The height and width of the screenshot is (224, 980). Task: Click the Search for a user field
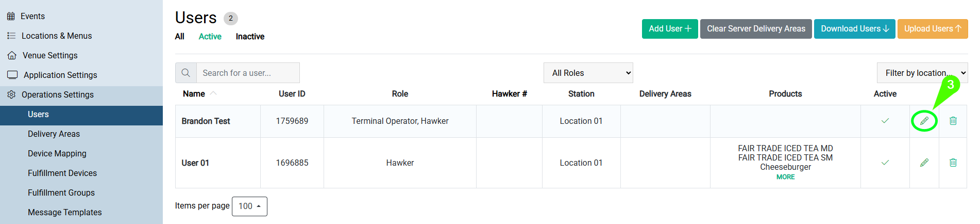[248, 73]
